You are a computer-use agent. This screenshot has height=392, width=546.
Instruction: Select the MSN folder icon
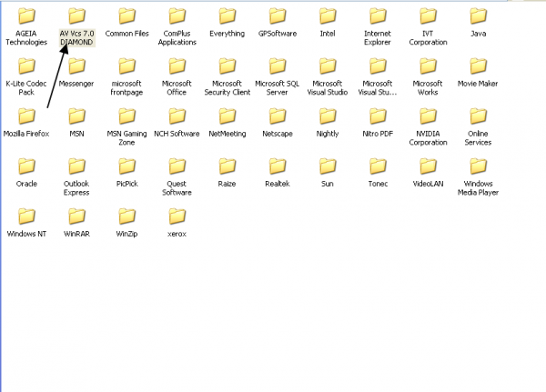pyautogui.click(x=76, y=116)
